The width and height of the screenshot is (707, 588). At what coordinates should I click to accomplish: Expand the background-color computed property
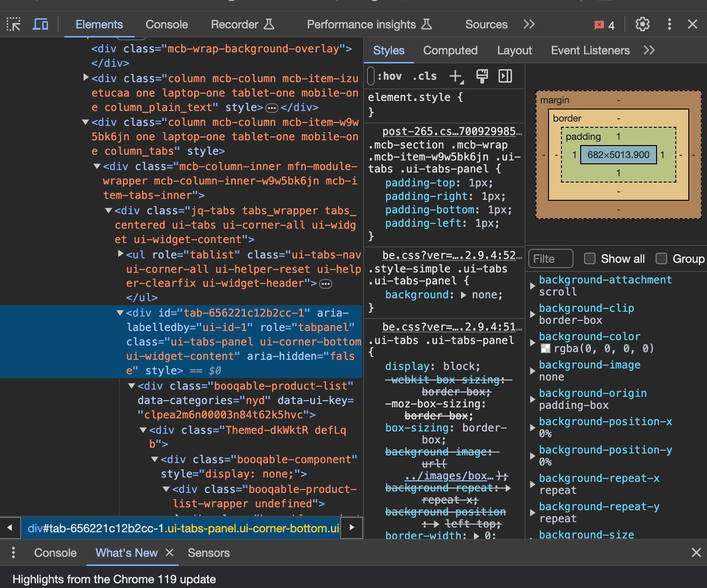tap(532, 343)
